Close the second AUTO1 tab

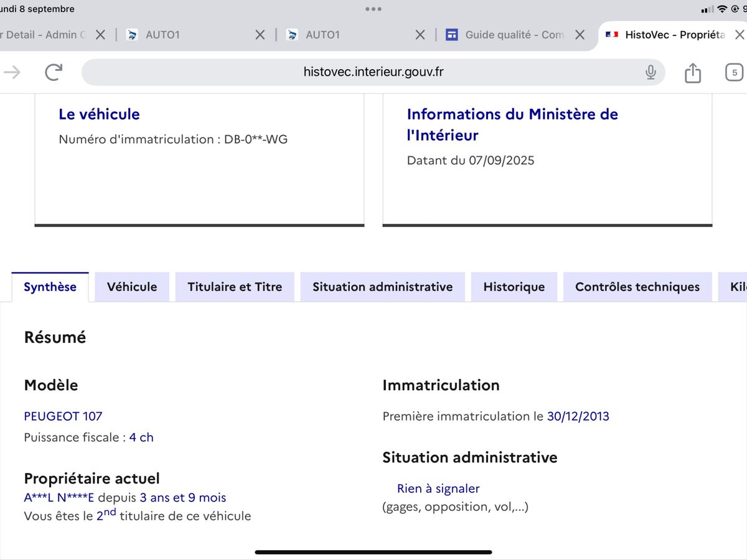coord(420,35)
